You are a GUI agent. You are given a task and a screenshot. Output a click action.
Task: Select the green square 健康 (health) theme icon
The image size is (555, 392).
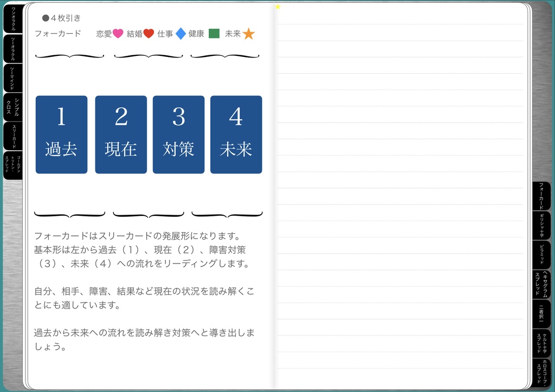[x=214, y=33]
